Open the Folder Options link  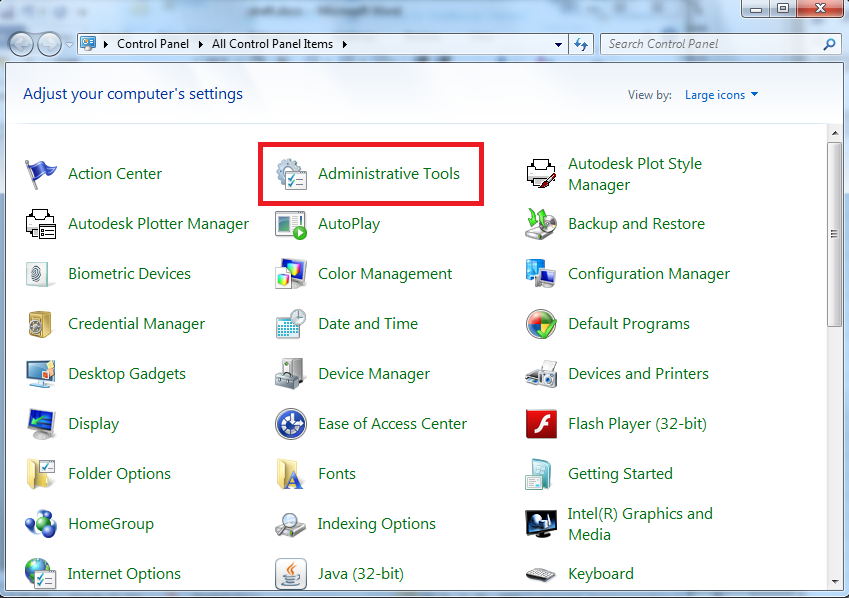[x=120, y=474]
